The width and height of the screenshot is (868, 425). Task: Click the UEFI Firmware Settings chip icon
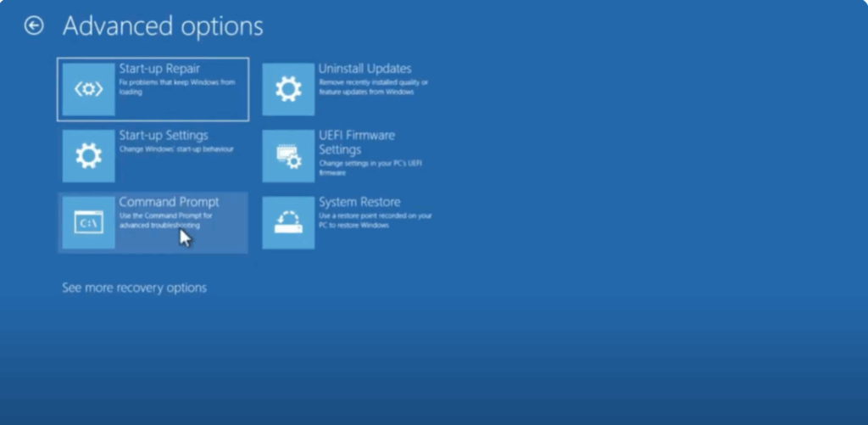point(288,156)
